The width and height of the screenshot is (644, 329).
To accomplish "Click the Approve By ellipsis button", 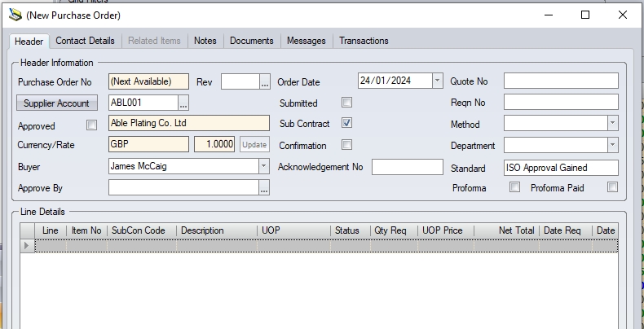I will click(x=264, y=188).
